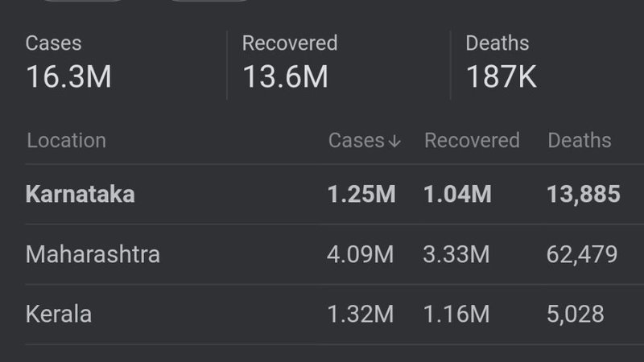
Task: Open the Kerala location entry
Action: (x=58, y=314)
